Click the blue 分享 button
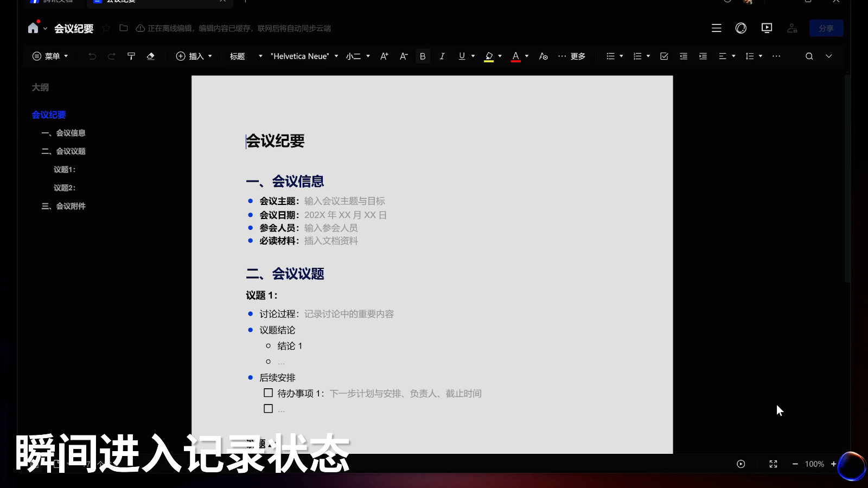The image size is (868, 488). [x=826, y=28]
